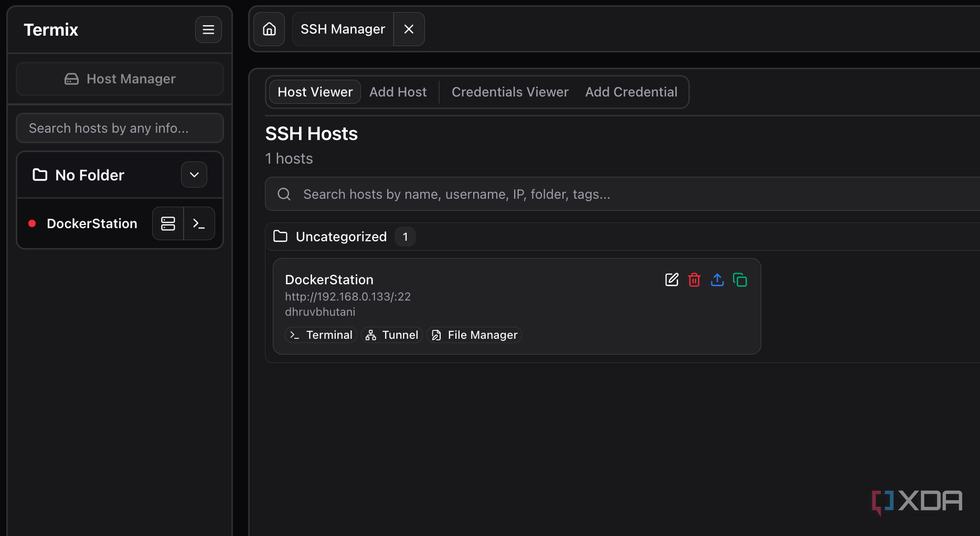Open Host Manager from the sidebar

click(120, 79)
